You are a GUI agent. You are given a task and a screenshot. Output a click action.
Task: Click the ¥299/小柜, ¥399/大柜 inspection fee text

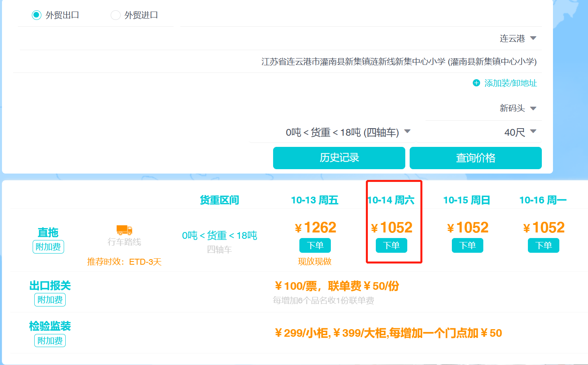pyautogui.click(x=388, y=333)
